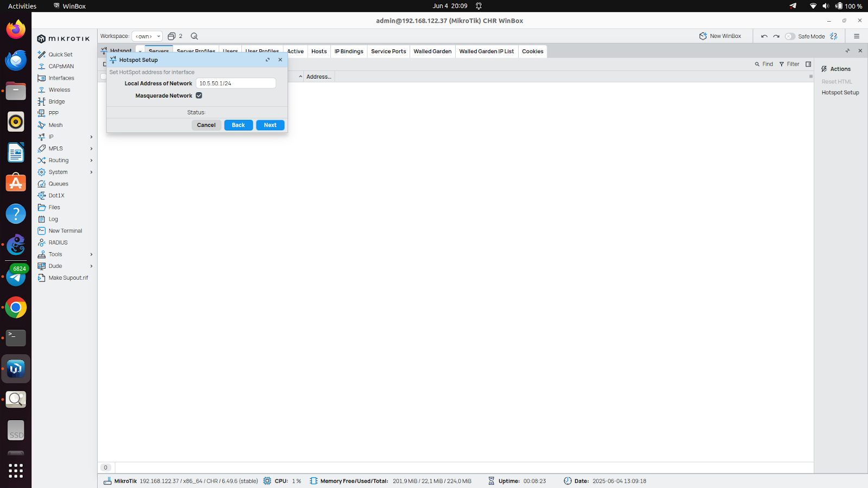
Task: Expand the Hotspot Setup dialog with the resize icon
Action: coord(267,60)
